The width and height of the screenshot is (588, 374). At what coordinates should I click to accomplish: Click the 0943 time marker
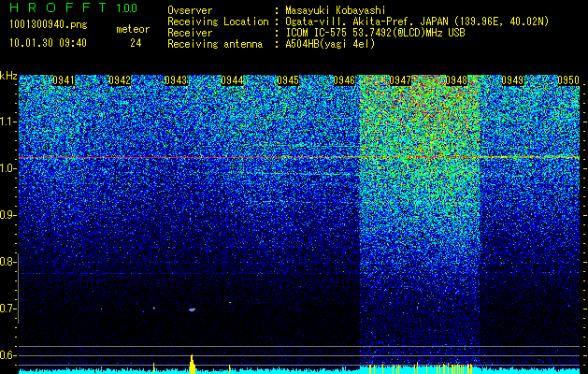176,80
